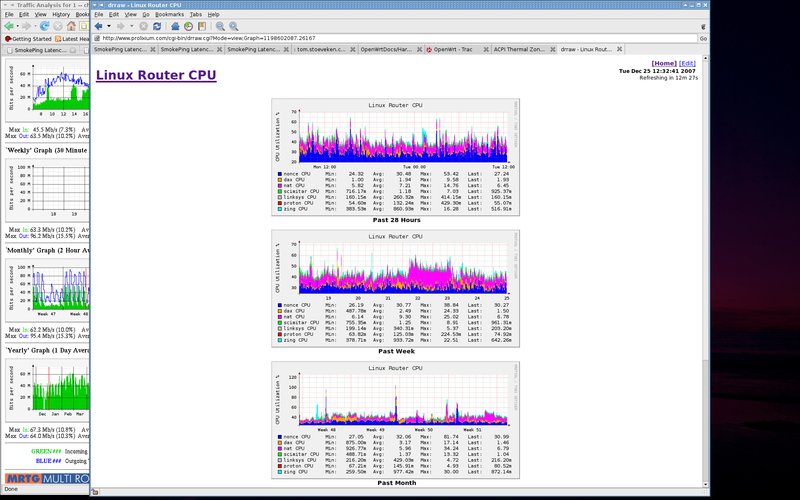Close the OpenWrt - Trac tab
Screen dimensions: 800x500
(x=486, y=49)
